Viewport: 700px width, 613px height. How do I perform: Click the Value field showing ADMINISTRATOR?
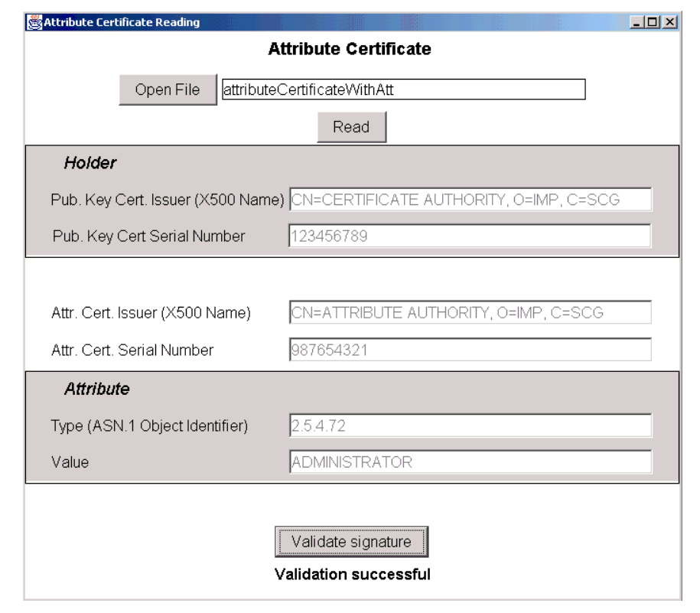[470, 462]
